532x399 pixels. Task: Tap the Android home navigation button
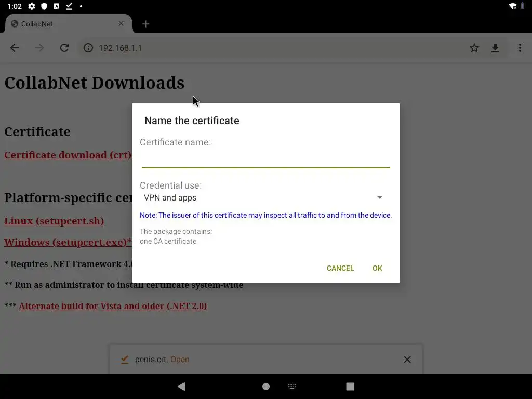tap(266, 387)
